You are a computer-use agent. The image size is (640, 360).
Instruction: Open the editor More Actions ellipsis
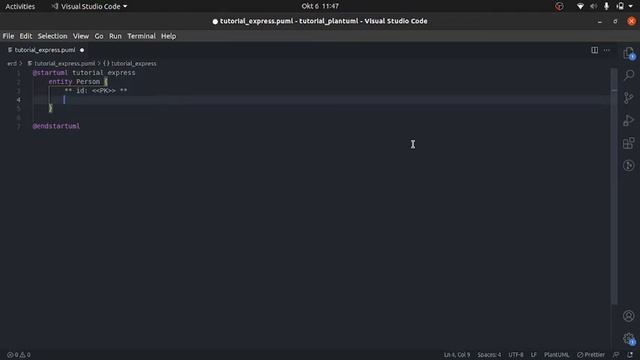tap(607, 50)
